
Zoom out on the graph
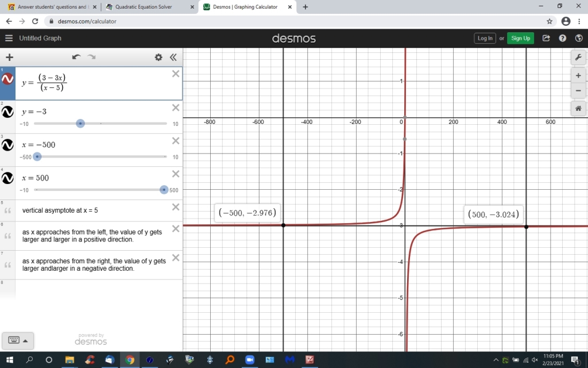(578, 90)
